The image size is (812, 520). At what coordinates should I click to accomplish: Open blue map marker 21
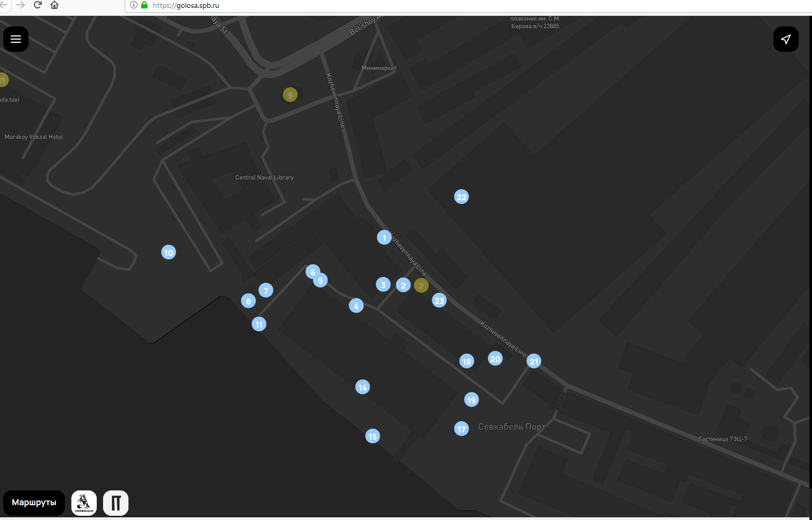534,361
